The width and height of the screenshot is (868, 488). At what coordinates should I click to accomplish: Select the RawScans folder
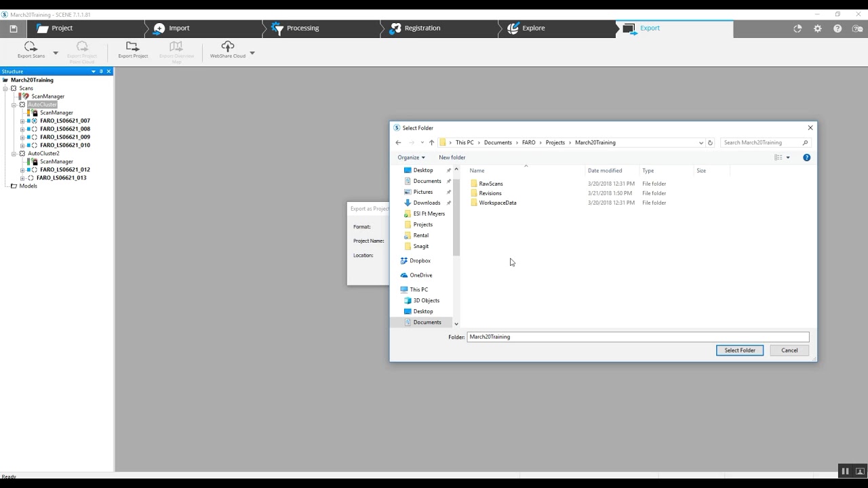click(491, 184)
